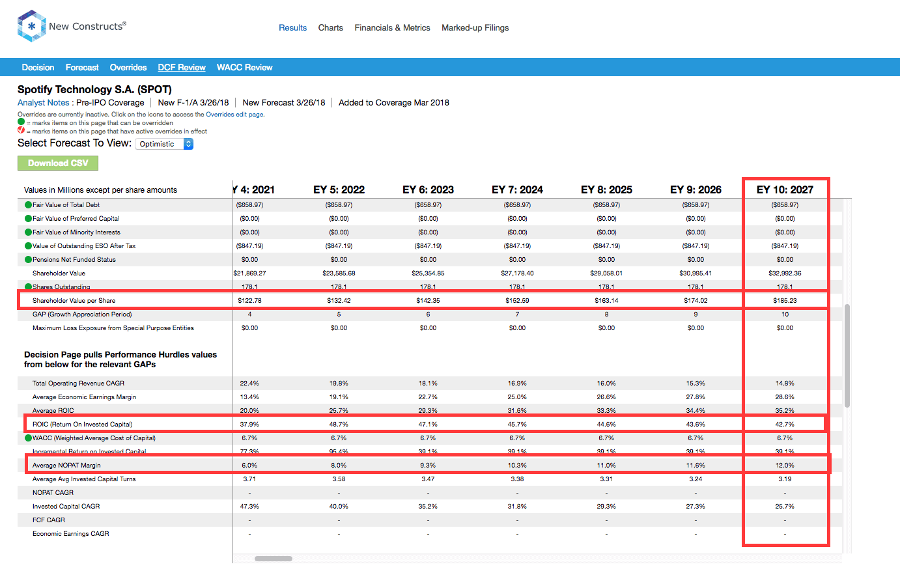
Task: Click green override dot for WACC row
Action: click(x=28, y=438)
